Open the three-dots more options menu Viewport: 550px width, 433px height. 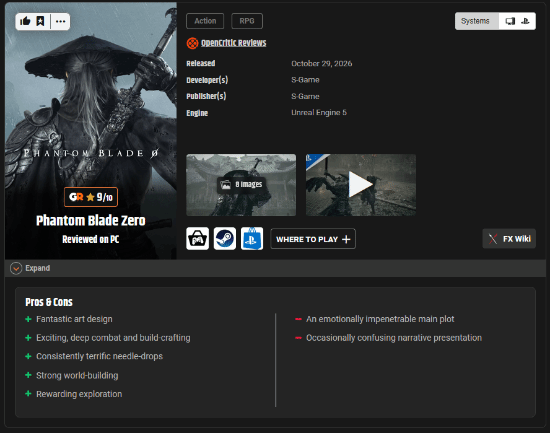click(60, 21)
